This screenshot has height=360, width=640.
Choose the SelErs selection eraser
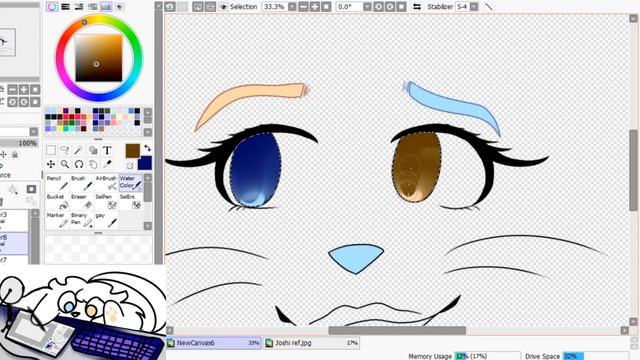pyautogui.click(x=131, y=201)
